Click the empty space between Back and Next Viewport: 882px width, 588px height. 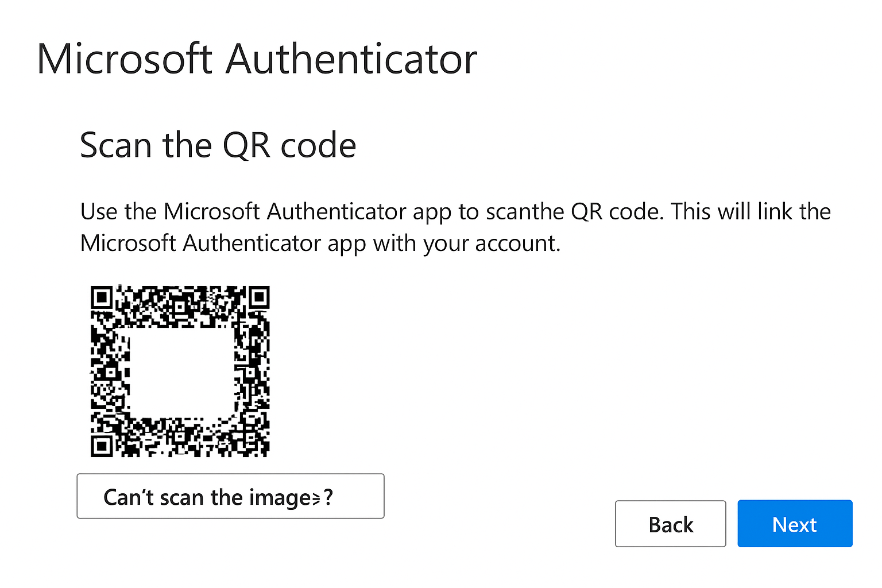pyautogui.click(x=732, y=524)
